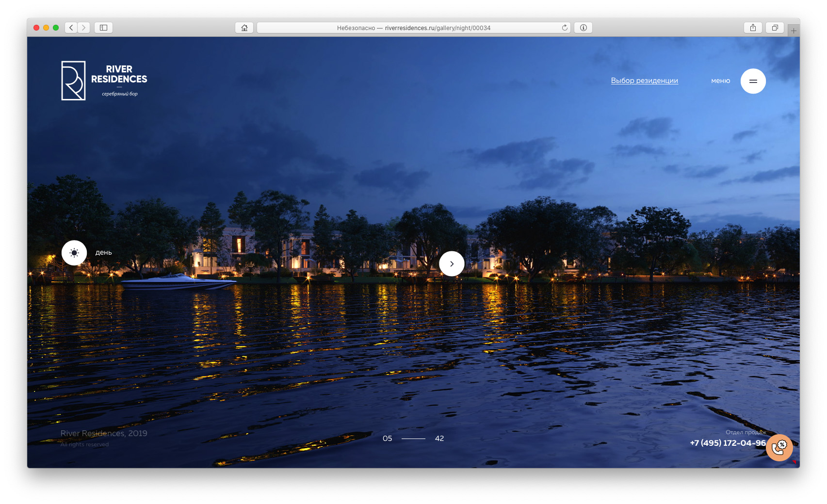Click 'All rights reserved' footer text
The image size is (827, 504).
(84, 444)
